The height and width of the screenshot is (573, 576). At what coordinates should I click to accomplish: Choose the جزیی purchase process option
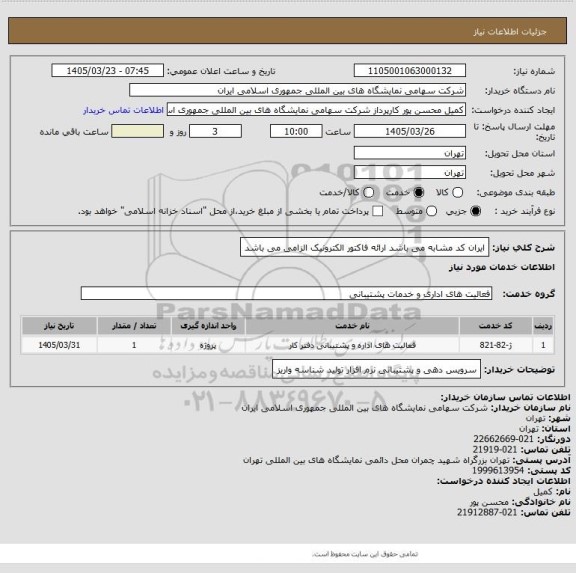coord(476,211)
